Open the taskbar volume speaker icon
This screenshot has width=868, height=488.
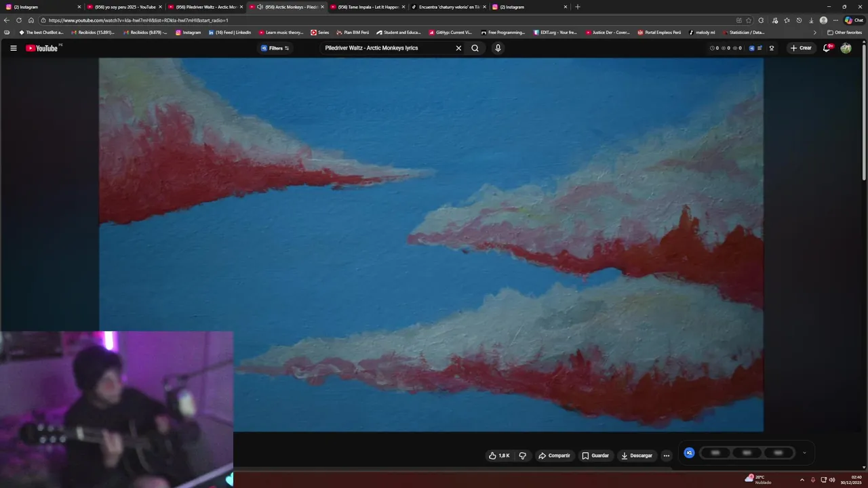[832, 480]
